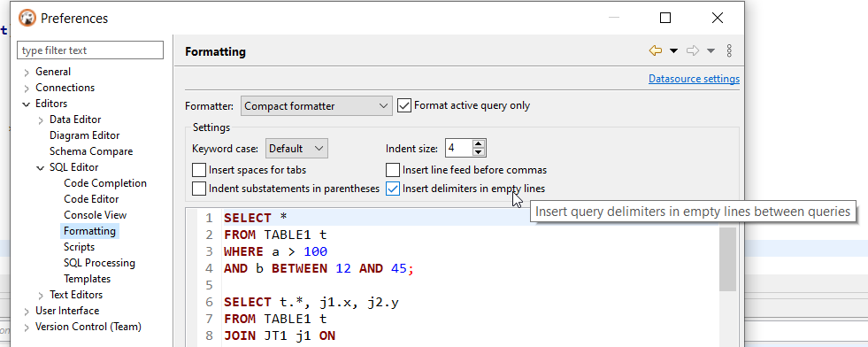Image resolution: width=868 pixels, height=347 pixels.
Task: Expand the Data Editor node
Action: click(x=41, y=120)
